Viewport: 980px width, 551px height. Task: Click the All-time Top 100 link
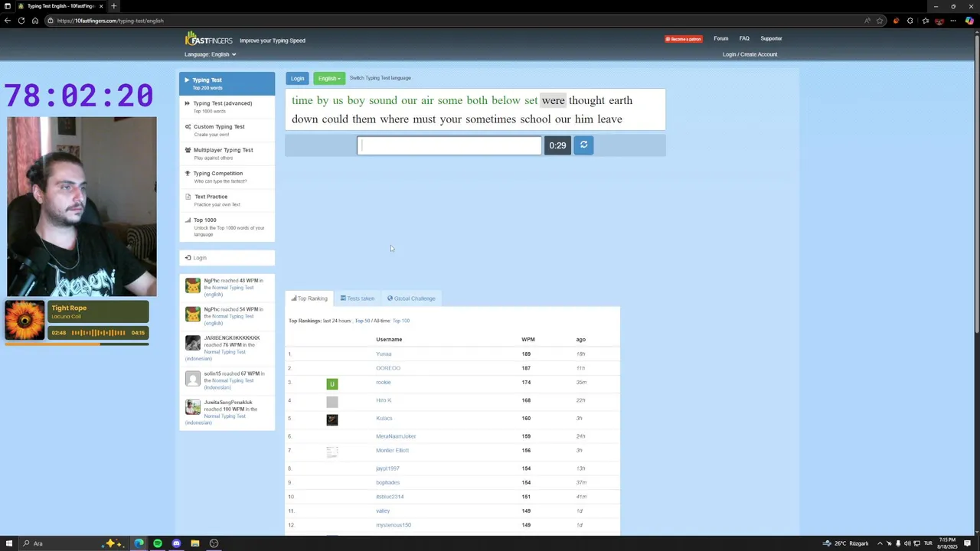pyautogui.click(x=401, y=321)
